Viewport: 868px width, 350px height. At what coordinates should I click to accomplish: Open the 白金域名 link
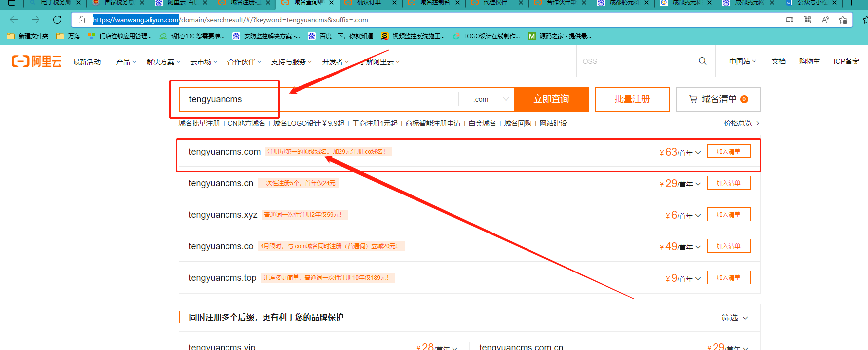(x=482, y=123)
